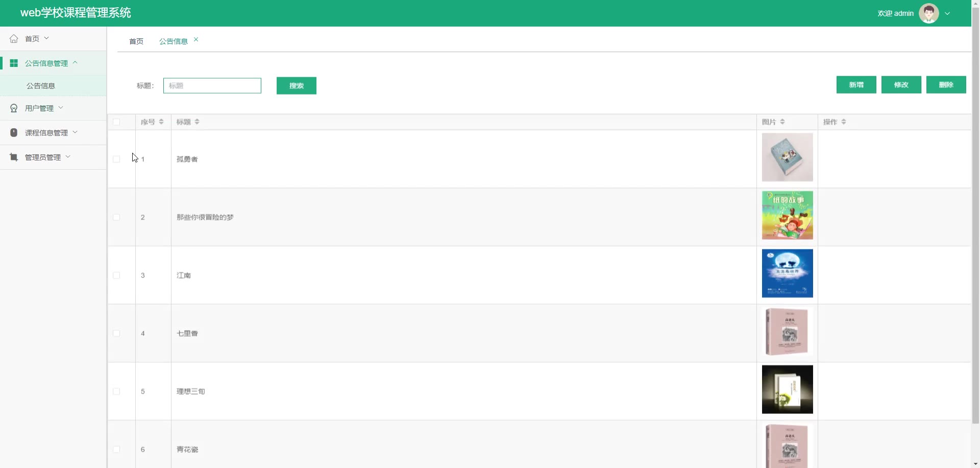This screenshot has height=468, width=980.
Task: Check the row for 江南
Action: (116, 275)
